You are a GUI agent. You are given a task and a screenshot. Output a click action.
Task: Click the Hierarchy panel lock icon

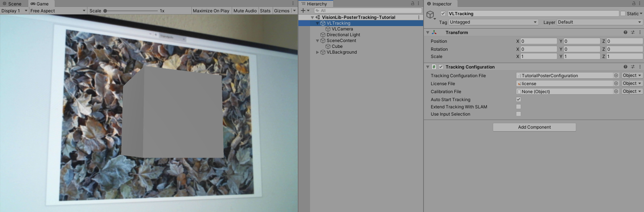pyautogui.click(x=412, y=4)
